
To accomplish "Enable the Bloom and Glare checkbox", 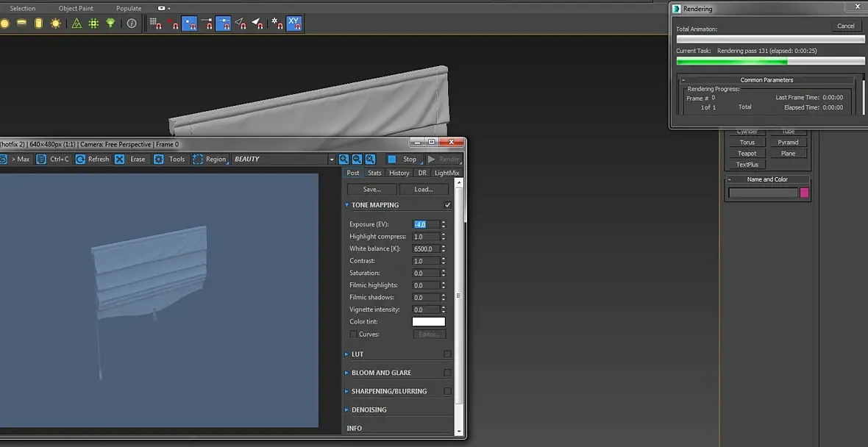I will tap(448, 373).
